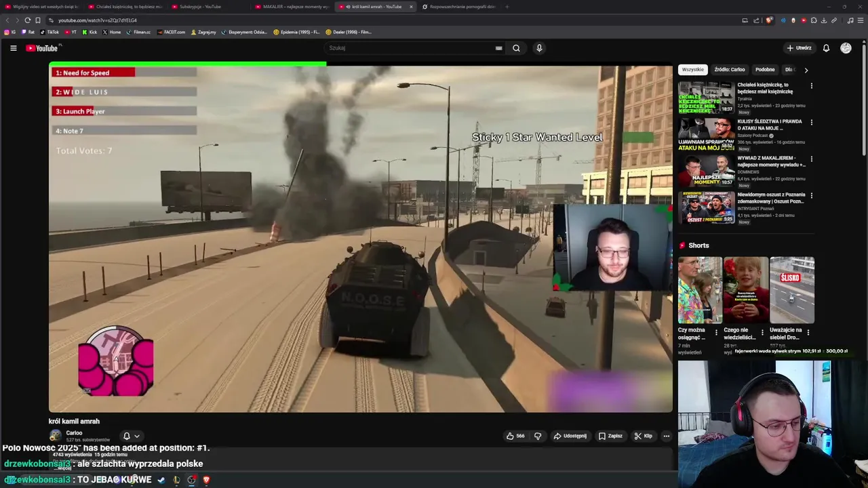Open Niewidomym oszust z Poznania thumbnail

point(706,207)
